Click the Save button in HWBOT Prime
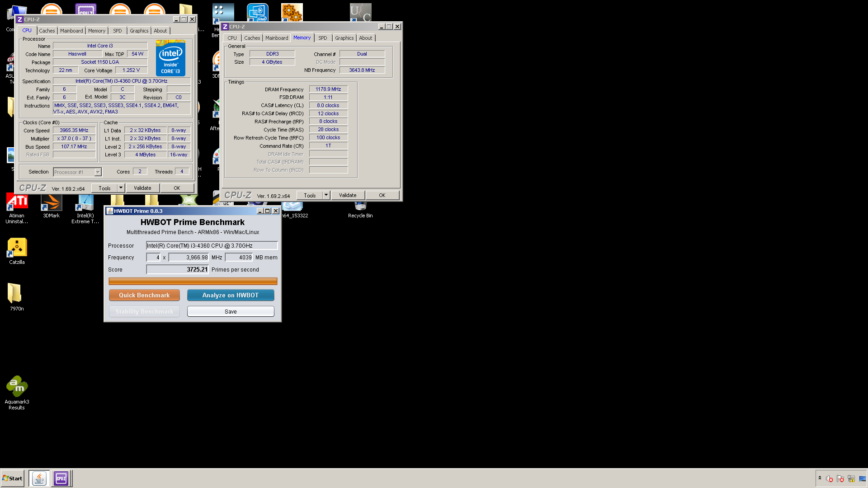The image size is (868, 488). click(231, 311)
